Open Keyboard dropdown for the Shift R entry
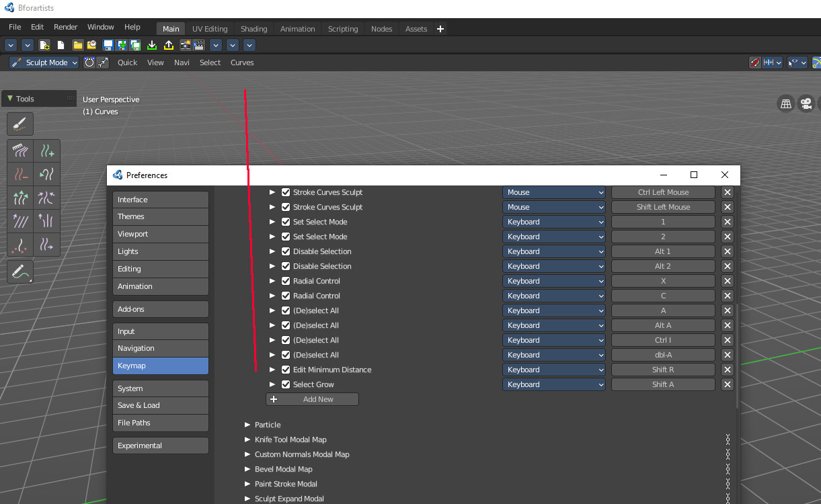This screenshot has width=821, height=504. tap(554, 370)
